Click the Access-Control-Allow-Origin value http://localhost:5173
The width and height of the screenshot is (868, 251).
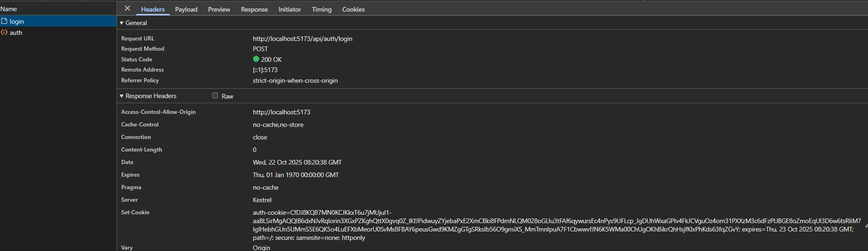pos(281,112)
